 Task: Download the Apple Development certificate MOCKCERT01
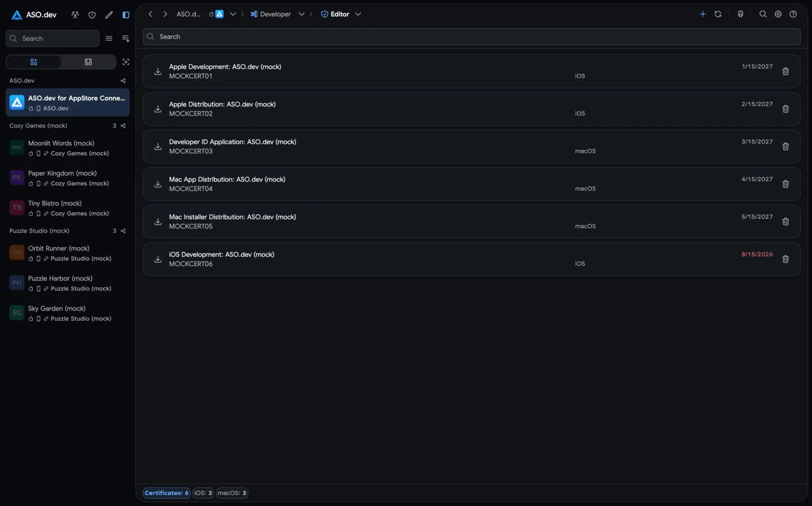click(158, 71)
